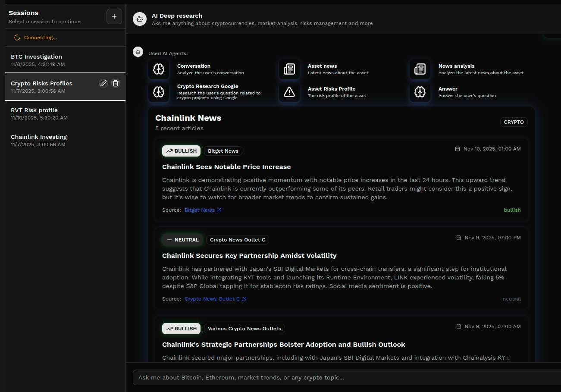Focus the Ask me about Bitcoin input field

[347, 377]
